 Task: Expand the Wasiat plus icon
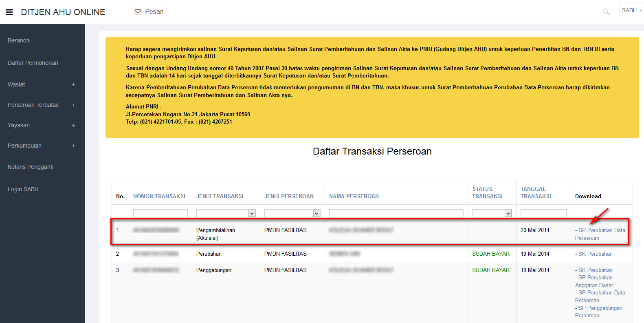coord(73,85)
